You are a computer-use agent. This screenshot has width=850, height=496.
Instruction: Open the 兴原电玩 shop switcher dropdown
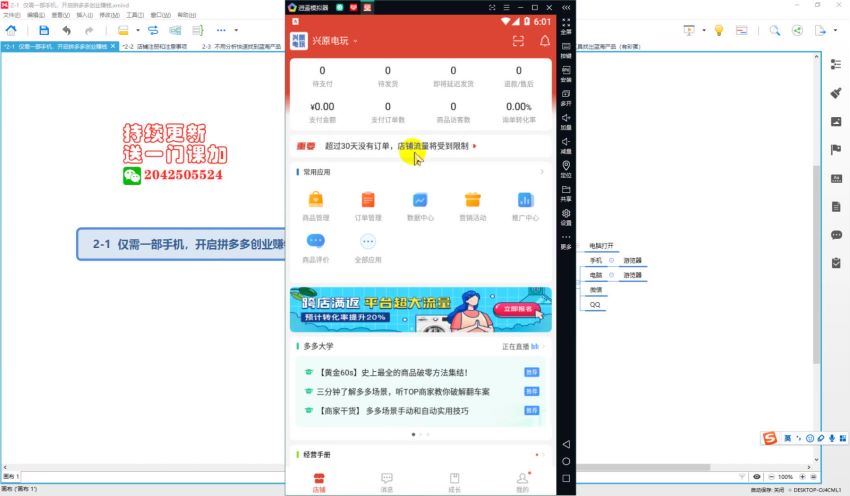355,41
